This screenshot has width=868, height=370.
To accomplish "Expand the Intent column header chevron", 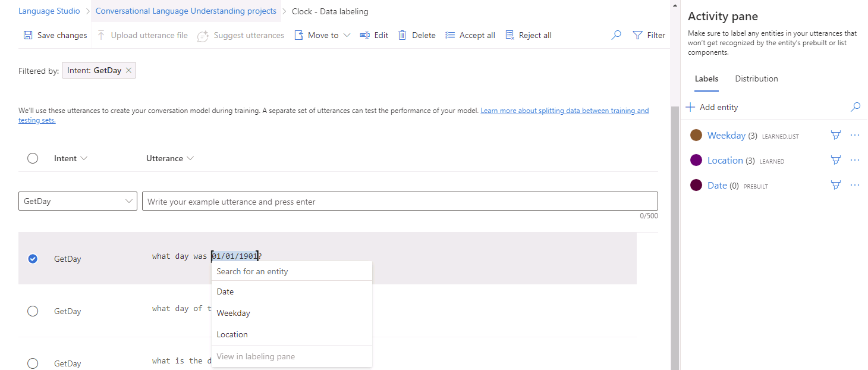I will click(x=85, y=158).
